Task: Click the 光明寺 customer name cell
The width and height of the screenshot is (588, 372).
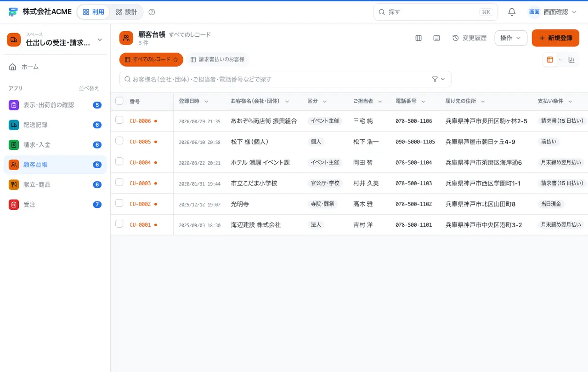Action: pos(240,204)
